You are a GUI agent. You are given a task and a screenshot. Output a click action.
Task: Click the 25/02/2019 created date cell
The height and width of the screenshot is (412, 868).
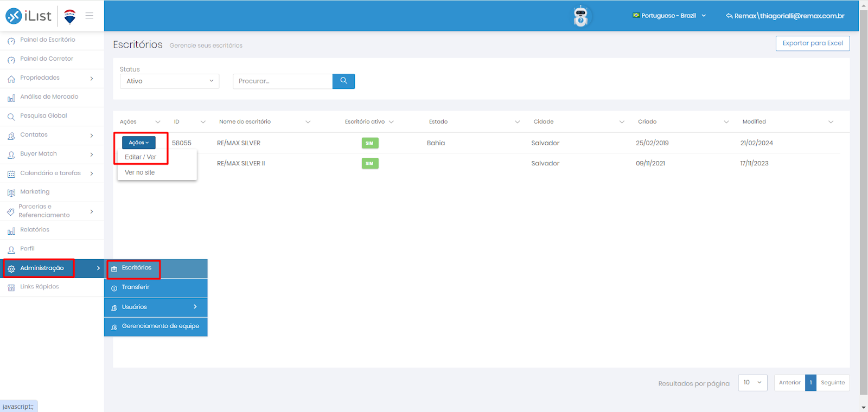point(652,143)
